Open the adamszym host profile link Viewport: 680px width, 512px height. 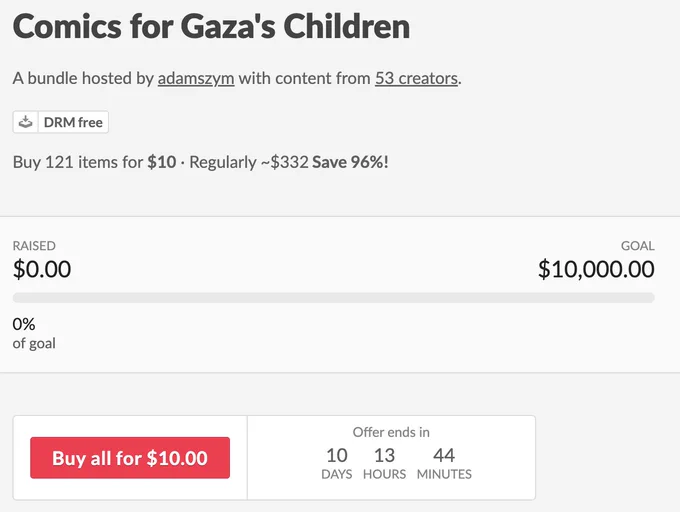click(x=196, y=78)
